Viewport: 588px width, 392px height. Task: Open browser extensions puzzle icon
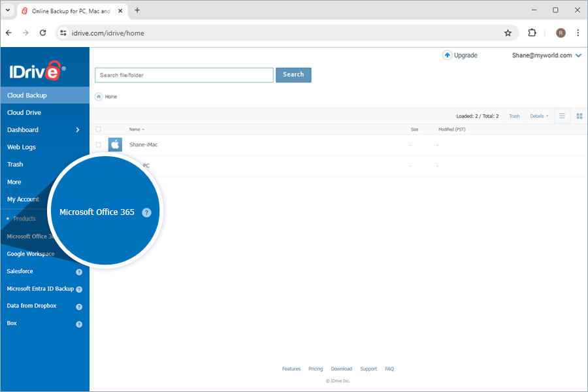coord(532,33)
